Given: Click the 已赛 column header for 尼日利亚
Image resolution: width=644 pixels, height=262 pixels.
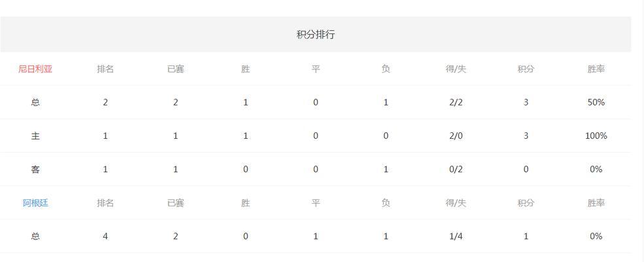Looking at the screenshot, I should (175, 69).
